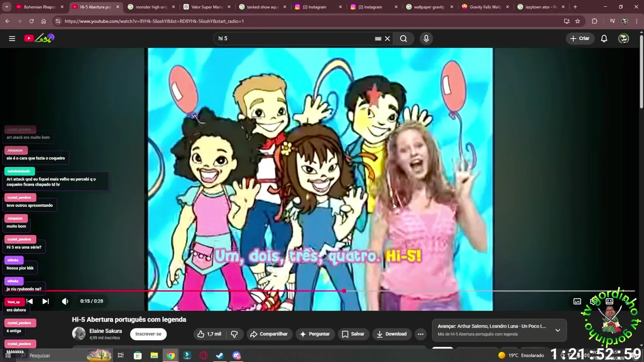Open Chrome three-dot menu
Viewport: 644px width, 362px height.
click(636, 21)
